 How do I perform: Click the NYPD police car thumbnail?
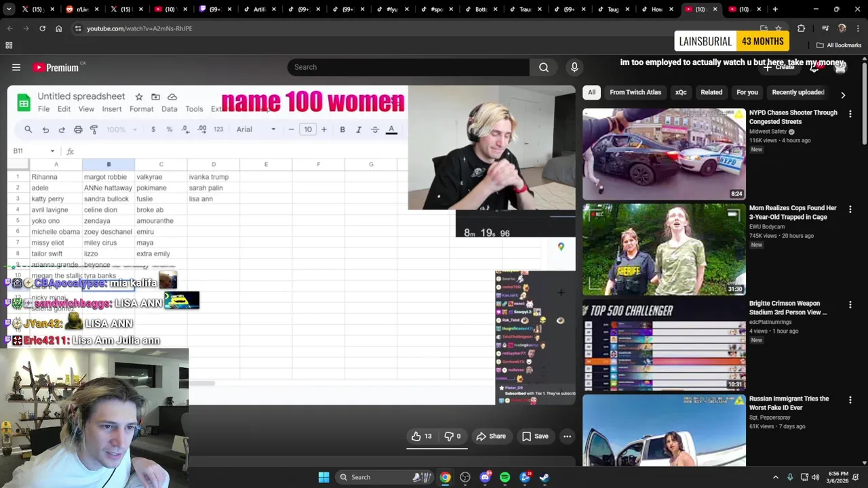664,154
